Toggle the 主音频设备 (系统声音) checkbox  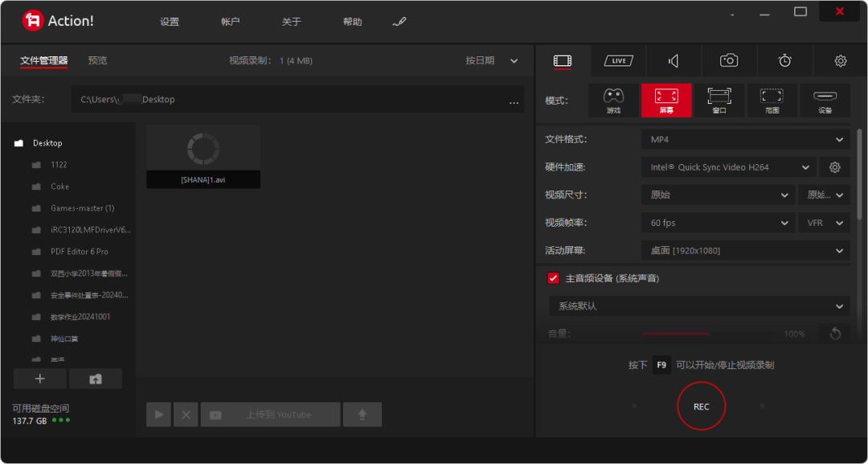[x=553, y=278]
